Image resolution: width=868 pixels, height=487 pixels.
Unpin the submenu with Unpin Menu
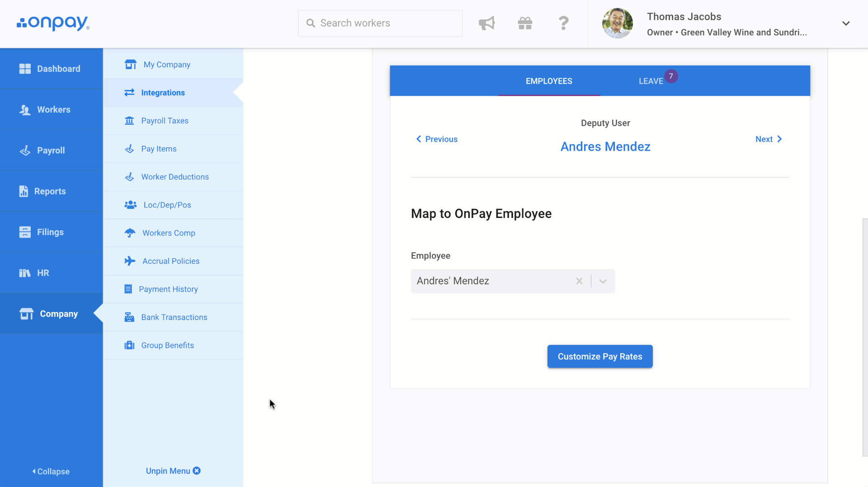coord(173,471)
